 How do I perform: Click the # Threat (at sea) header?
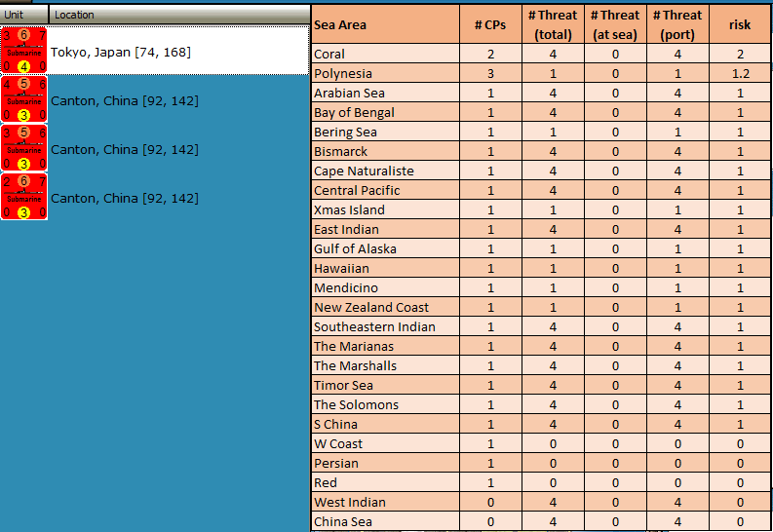615,24
